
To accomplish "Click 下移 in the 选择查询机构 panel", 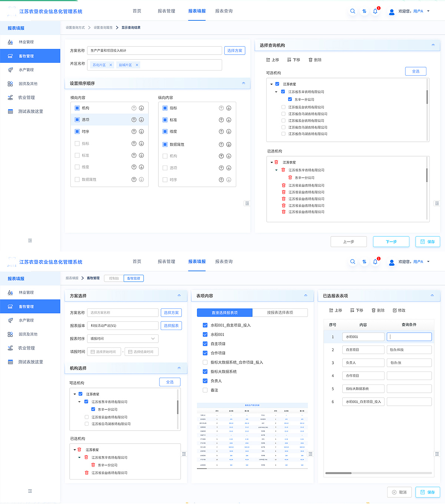I will point(294,60).
